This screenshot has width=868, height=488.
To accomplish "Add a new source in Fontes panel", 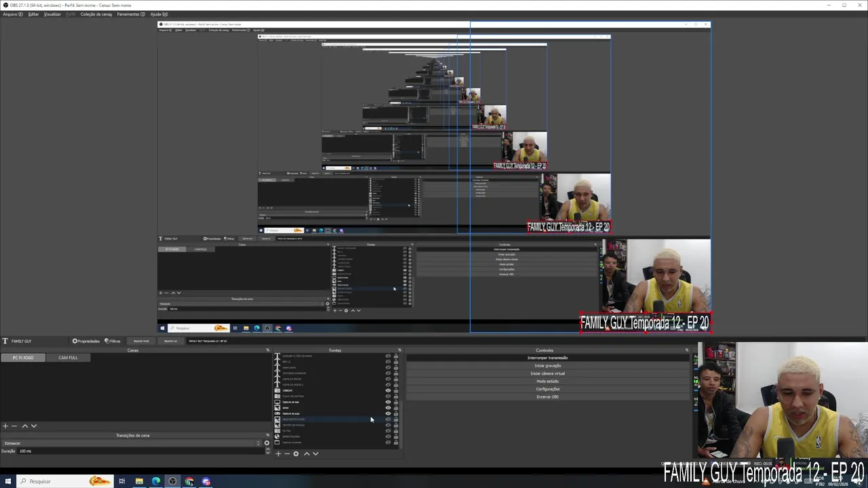I will [278, 453].
